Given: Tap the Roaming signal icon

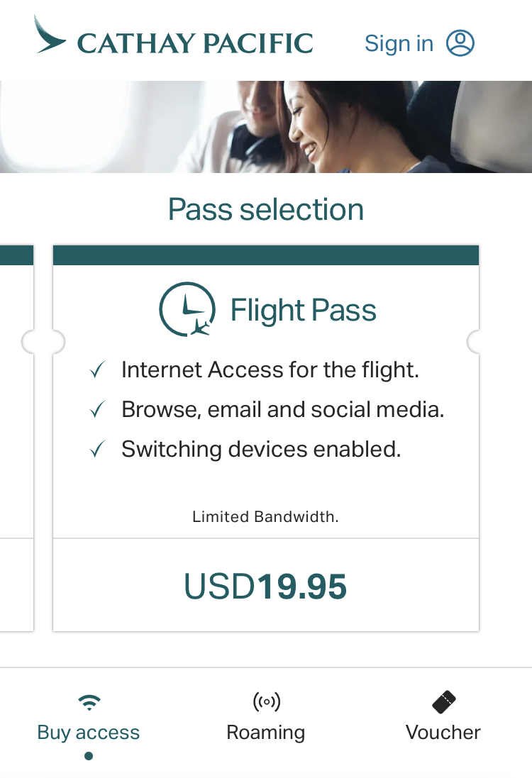Looking at the screenshot, I should pyautogui.click(x=266, y=702).
